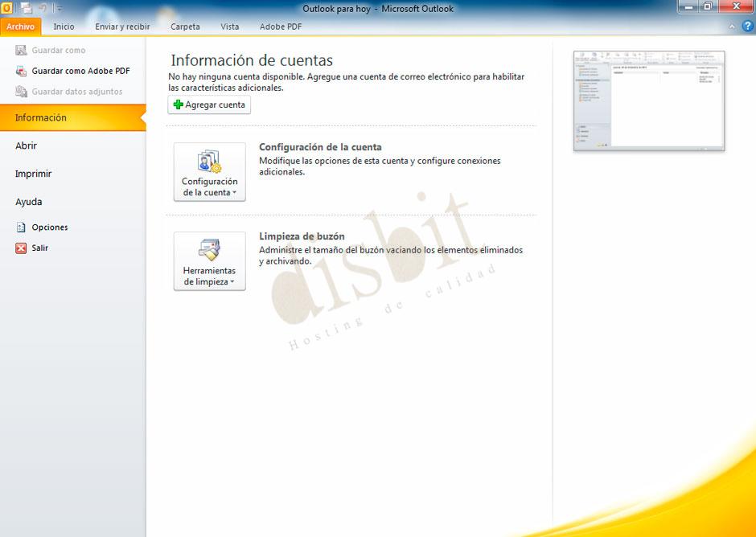Open the Vista tab
This screenshot has height=537, width=756.
[x=229, y=26]
